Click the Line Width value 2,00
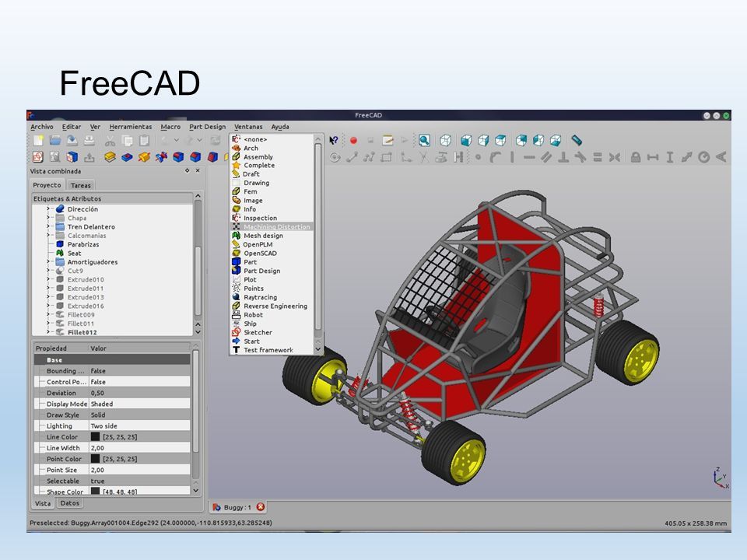This screenshot has height=560, width=747. 97,448
